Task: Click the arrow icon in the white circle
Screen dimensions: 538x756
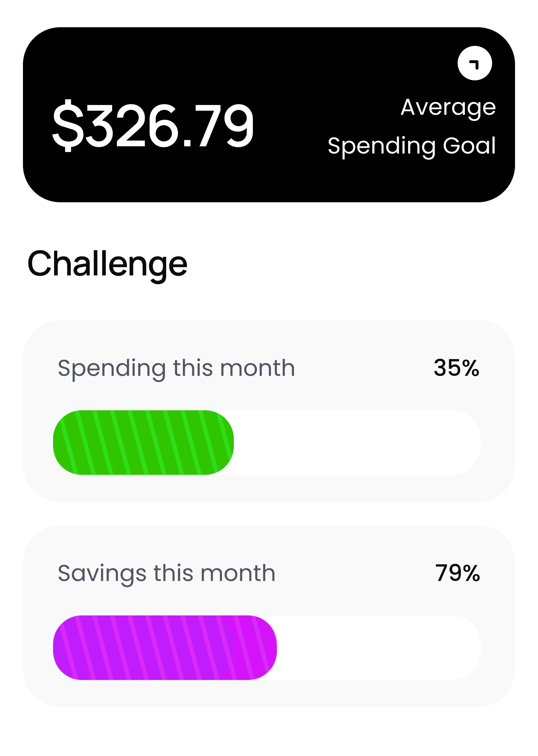Action: tap(475, 63)
